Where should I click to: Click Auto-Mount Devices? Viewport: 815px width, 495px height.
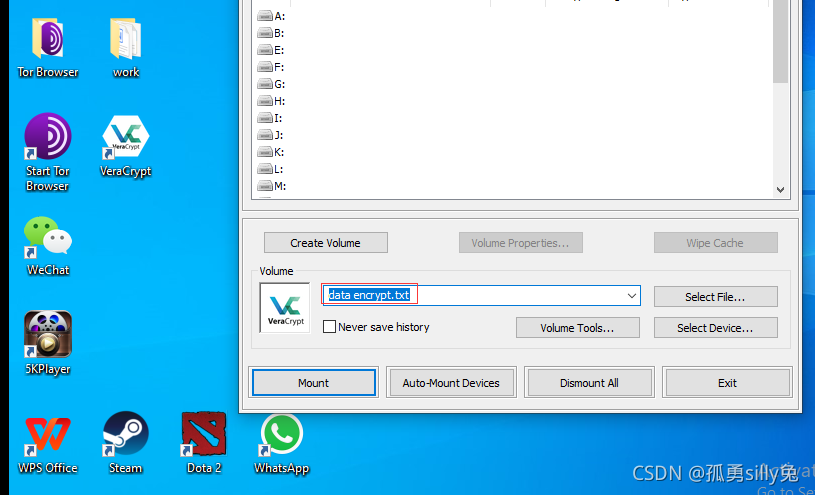coord(451,383)
